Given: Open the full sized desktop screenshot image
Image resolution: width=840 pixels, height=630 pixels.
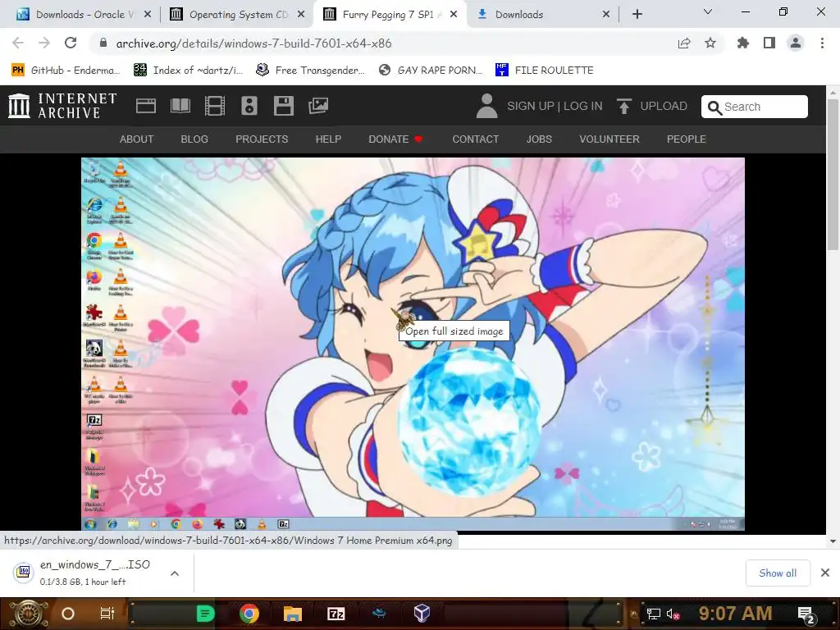Looking at the screenshot, I should tap(413, 344).
